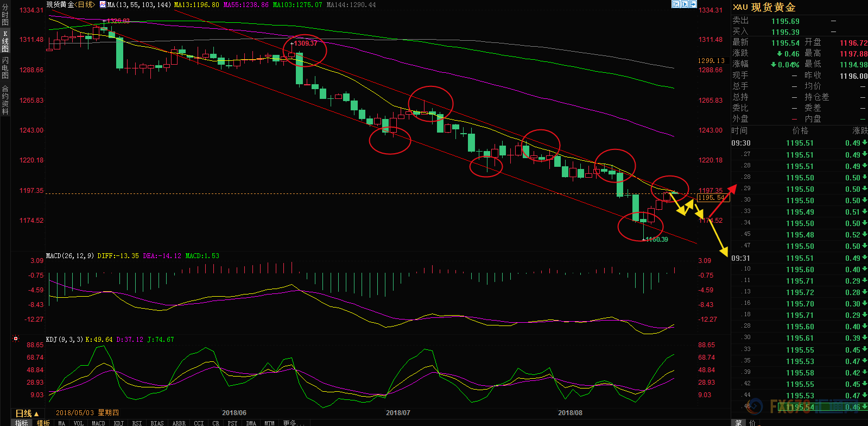Click the 最新 price 1195.54
This screenshot has height=426, width=868.
pos(785,43)
